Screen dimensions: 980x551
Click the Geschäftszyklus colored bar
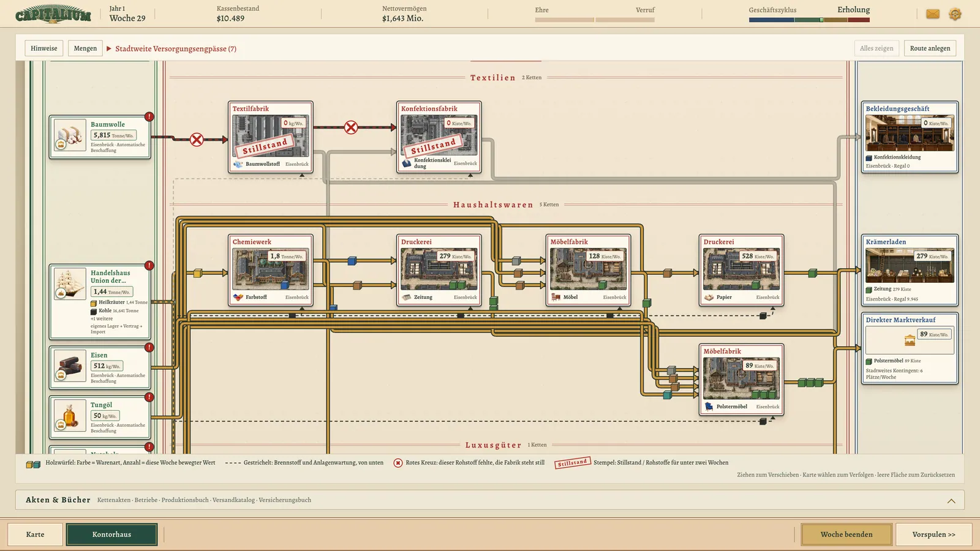click(x=809, y=20)
